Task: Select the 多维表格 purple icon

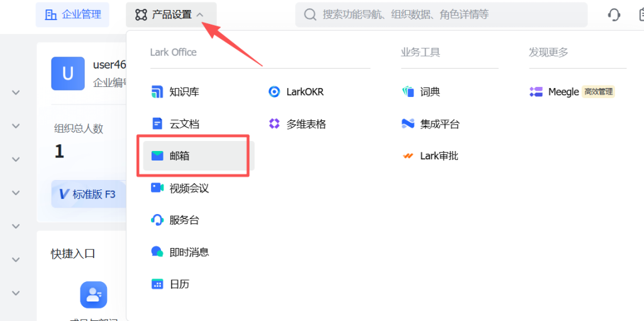Action: tap(274, 124)
